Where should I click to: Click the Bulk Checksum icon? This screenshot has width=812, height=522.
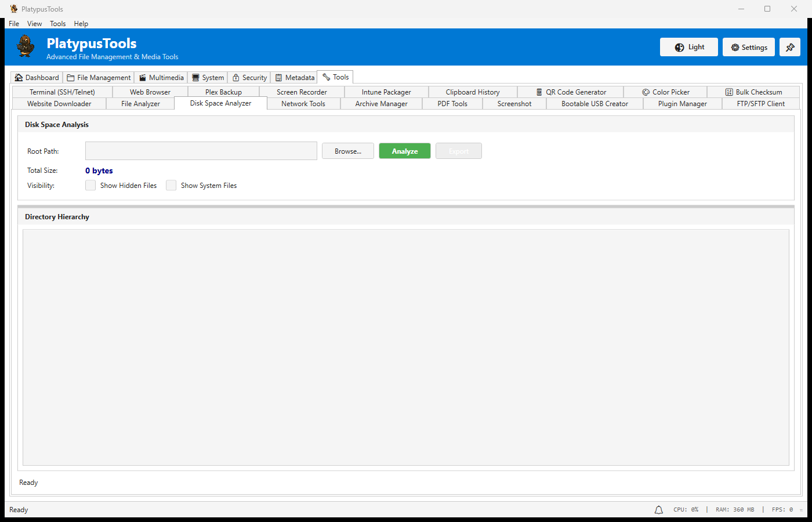click(x=728, y=92)
